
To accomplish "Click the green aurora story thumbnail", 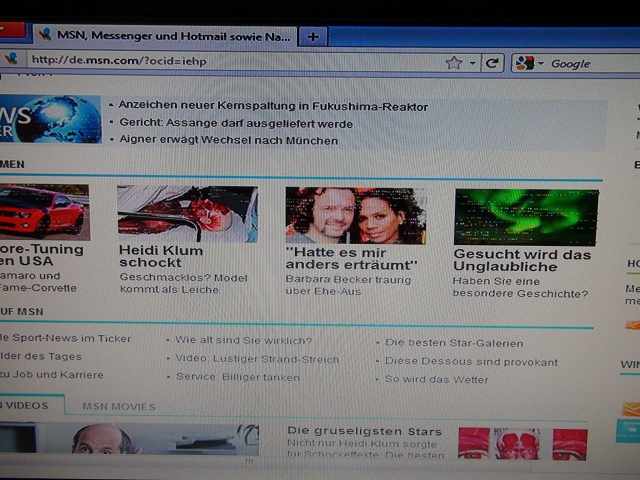I will [526, 217].
